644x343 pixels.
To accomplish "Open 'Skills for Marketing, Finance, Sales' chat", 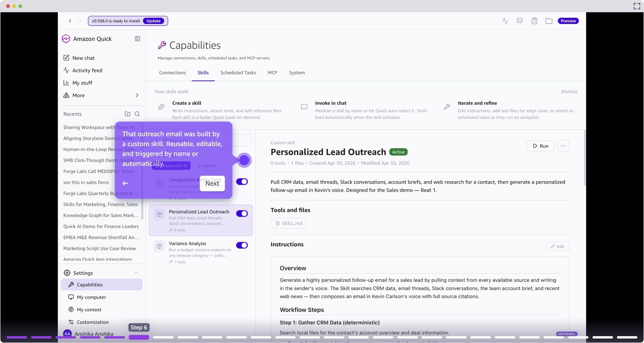I will tap(100, 204).
